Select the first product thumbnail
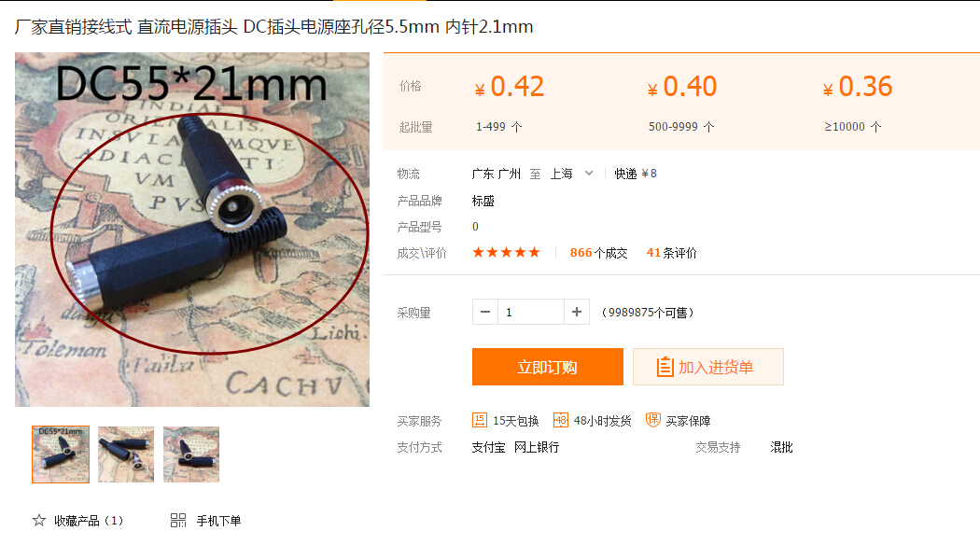980x545 pixels. point(61,454)
